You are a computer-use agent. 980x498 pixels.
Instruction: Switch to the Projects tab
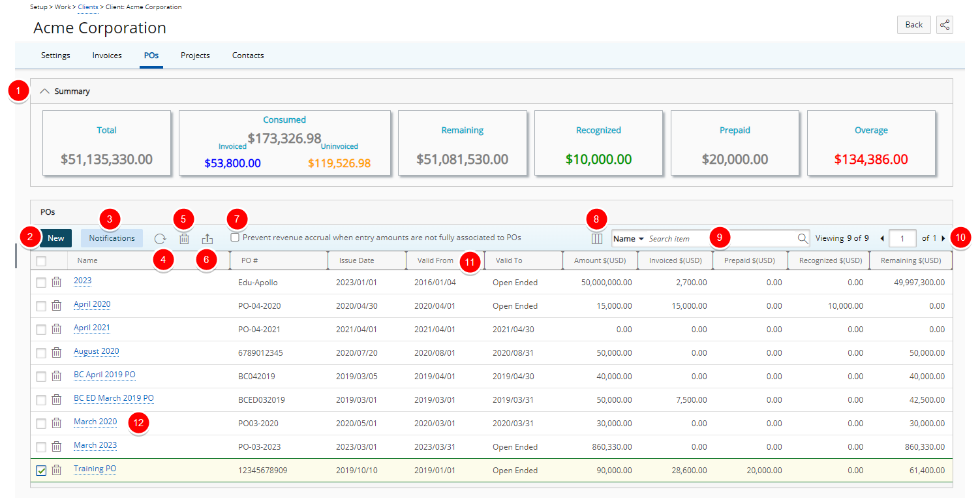pyautogui.click(x=195, y=55)
